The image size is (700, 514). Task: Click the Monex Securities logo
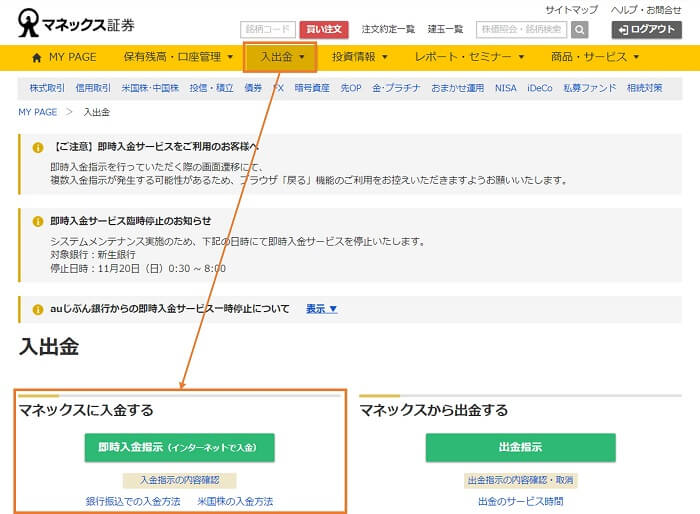pyautogui.click(x=76, y=23)
